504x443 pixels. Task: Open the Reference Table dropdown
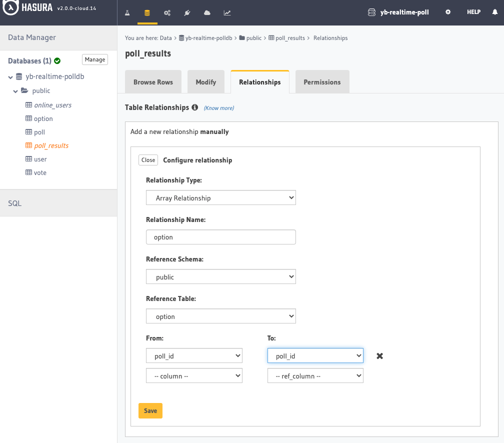pyautogui.click(x=220, y=316)
